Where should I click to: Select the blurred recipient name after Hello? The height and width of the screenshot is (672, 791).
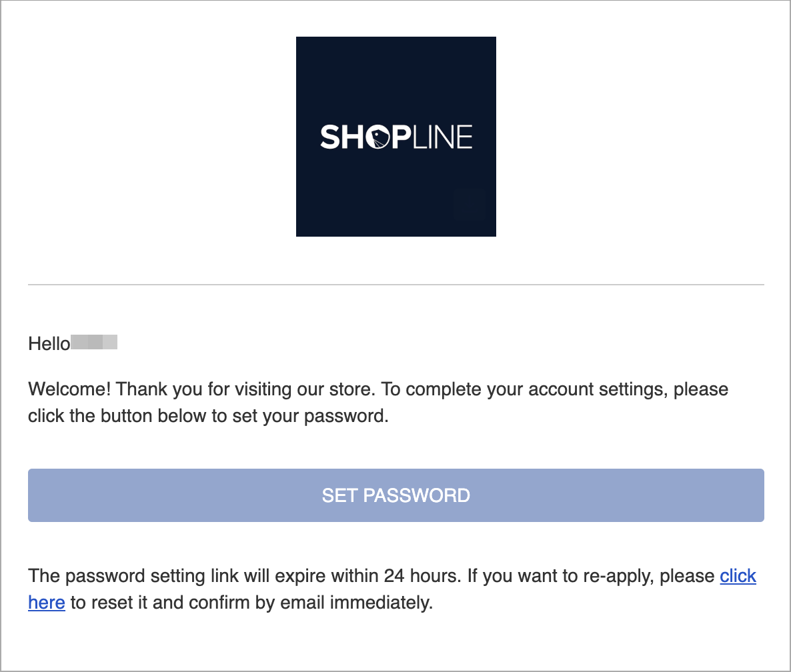click(x=94, y=342)
